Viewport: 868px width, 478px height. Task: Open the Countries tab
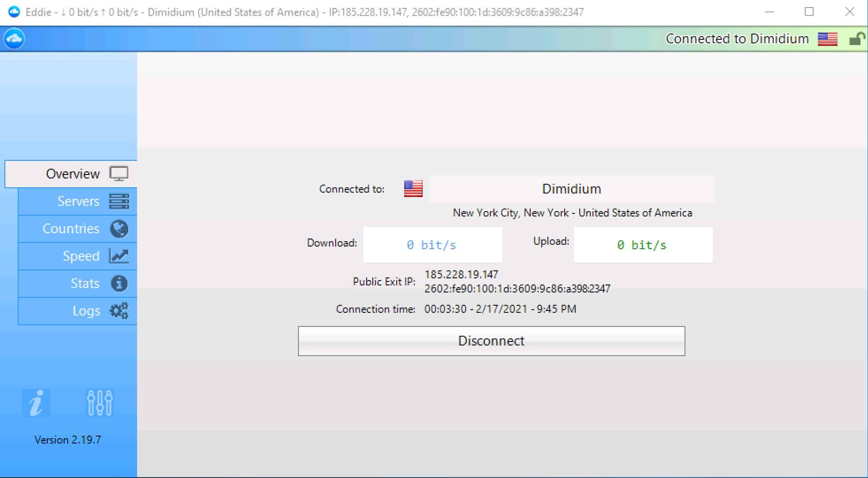[77, 229]
